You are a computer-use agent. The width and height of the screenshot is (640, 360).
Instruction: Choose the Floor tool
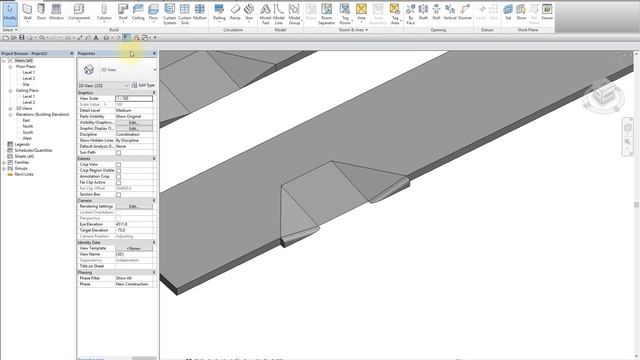(153, 12)
